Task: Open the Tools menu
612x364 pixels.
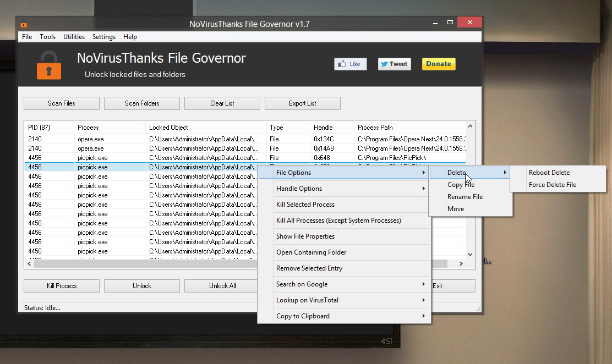Action: (x=48, y=37)
